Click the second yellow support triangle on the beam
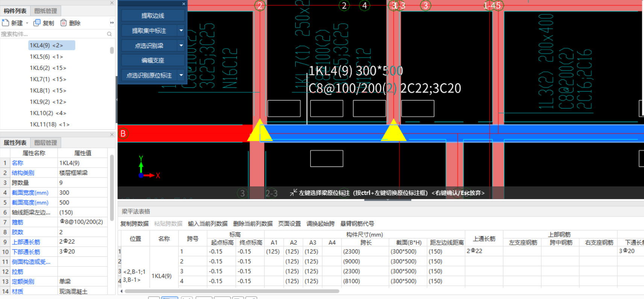 pos(394,131)
